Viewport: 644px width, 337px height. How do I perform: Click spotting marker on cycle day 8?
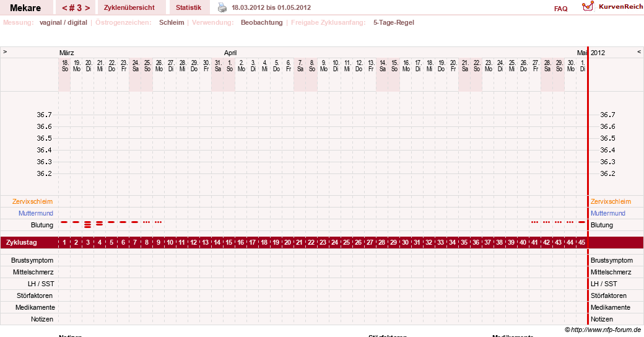coord(147,222)
